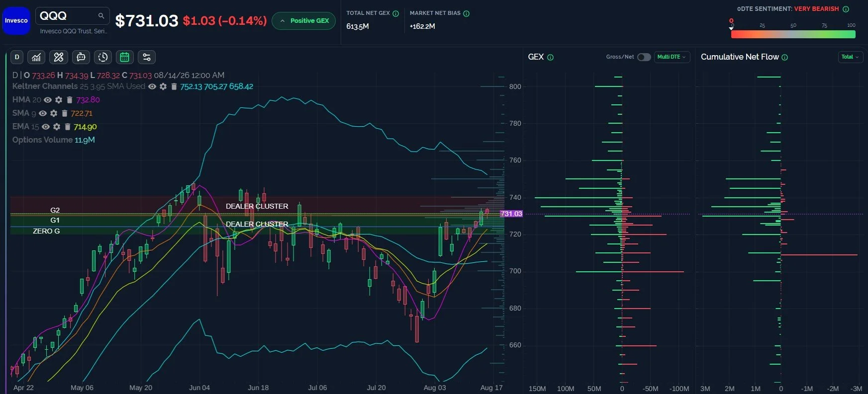This screenshot has width=868, height=394.
Task: Click the red $1.03 (-0.14%) change
Action: pos(225,21)
